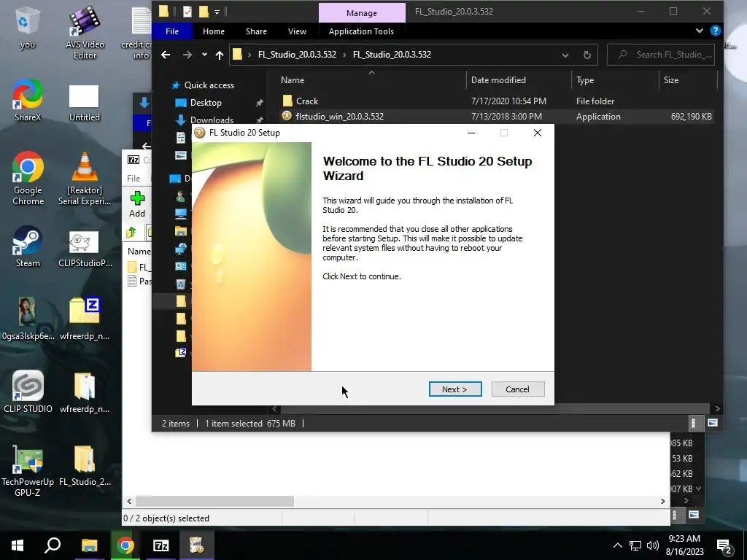The height and width of the screenshot is (560, 747).
Task: Open FL_Studio_2 zipped folder on desktop
Action: point(85,466)
